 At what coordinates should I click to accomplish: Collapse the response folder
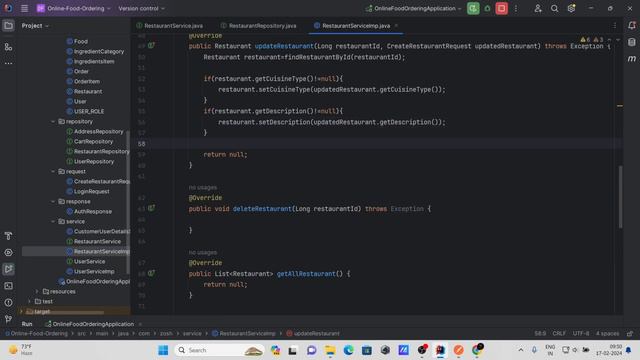(x=53, y=202)
